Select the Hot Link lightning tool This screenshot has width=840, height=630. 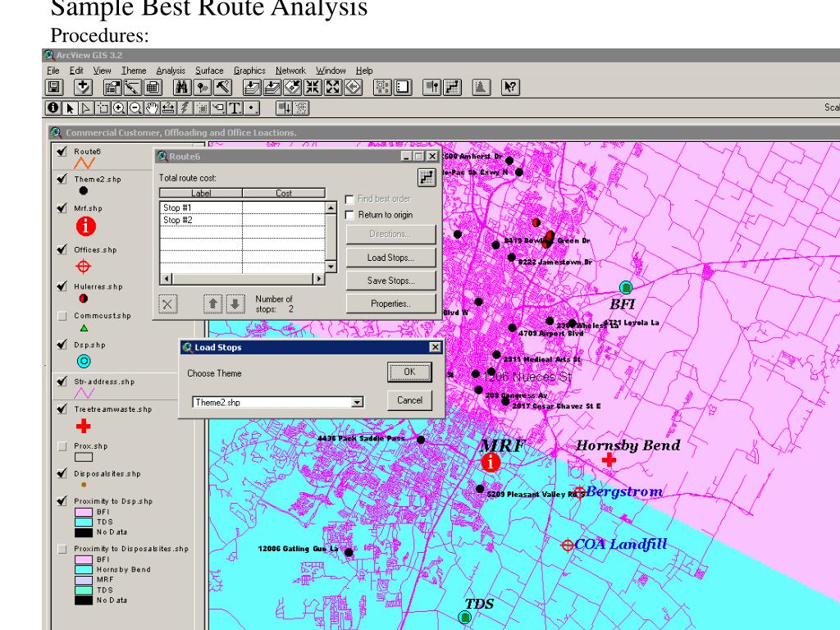185,107
